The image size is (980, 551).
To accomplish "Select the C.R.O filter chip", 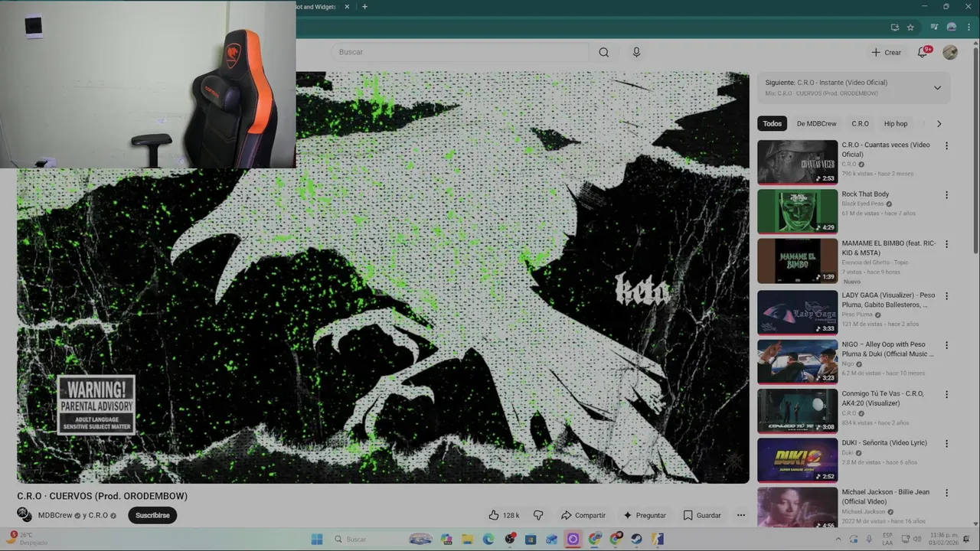I will 860,123.
